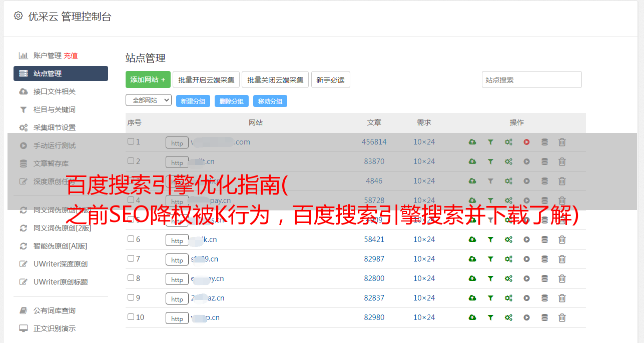Click the gears icon in row 10
Image resolution: width=644 pixels, height=343 pixels.
point(508,317)
